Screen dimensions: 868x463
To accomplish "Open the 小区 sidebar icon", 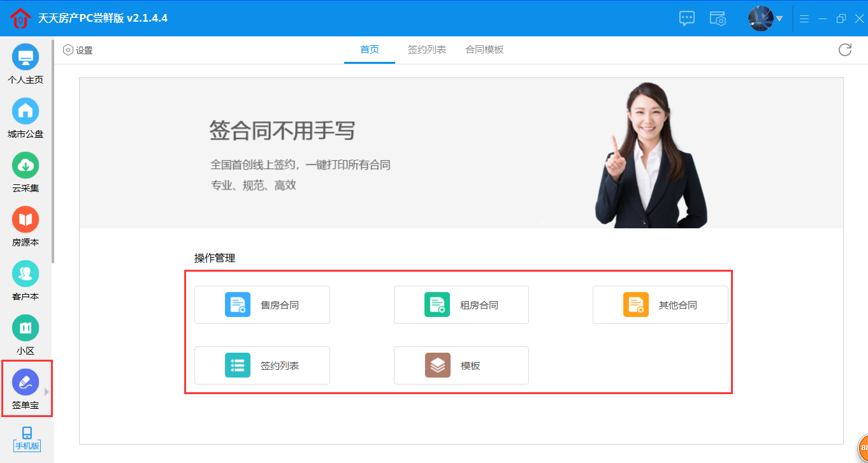I will [x=25, y=328].
